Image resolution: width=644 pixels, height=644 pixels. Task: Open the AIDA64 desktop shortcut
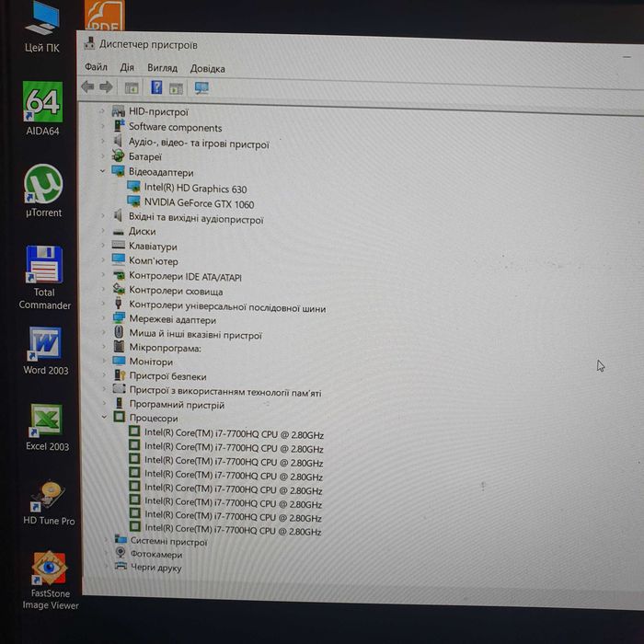coord(42,108)
